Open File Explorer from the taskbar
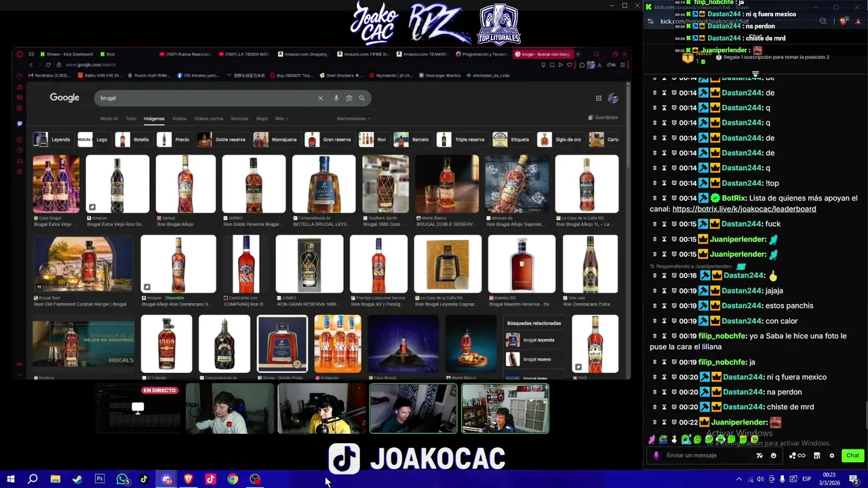The height and width of the screenshot is (488, 868). pos(55,479)
